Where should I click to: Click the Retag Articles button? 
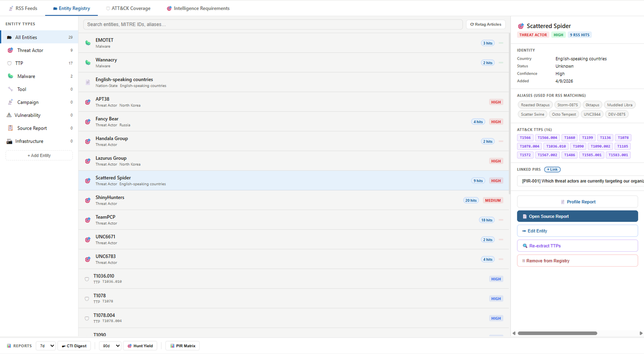tap(486, 25)
